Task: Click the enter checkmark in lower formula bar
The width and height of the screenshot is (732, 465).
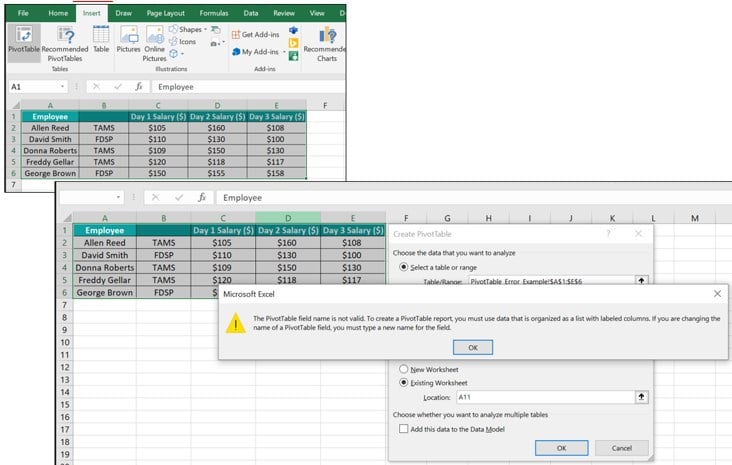Action: [x=179, y=197]
